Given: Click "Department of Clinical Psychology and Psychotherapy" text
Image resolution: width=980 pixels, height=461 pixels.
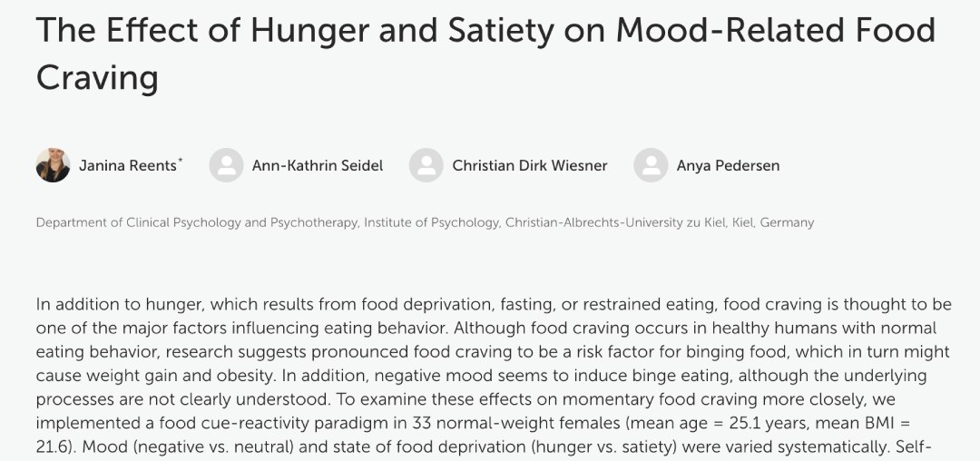Looking at the screenshot, I should coord(197,222).
